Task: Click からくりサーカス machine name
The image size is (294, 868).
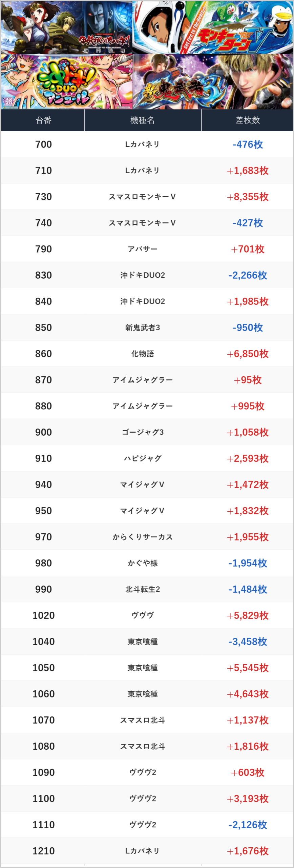Action: point(142,537)
